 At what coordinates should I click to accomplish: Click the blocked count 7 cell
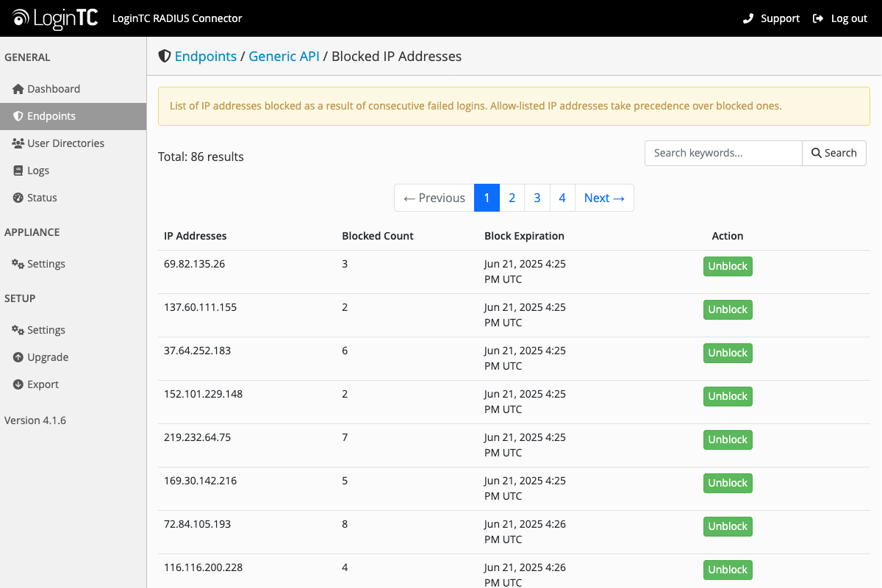click(x=345, y=437)
